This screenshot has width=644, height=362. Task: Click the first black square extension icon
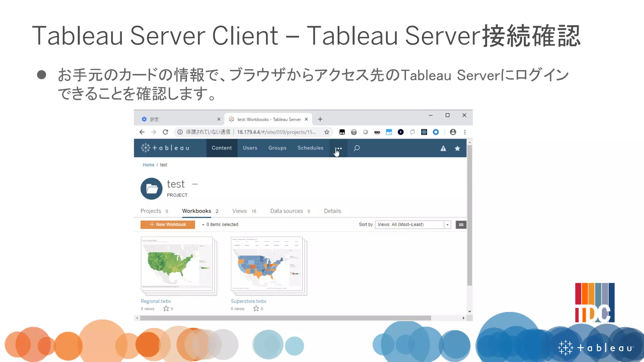click(x=342, y=132)
